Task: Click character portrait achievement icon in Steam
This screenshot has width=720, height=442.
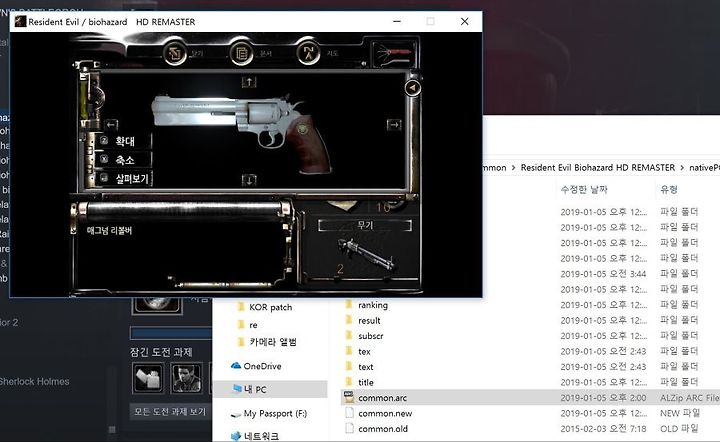Action: (187, 378)
